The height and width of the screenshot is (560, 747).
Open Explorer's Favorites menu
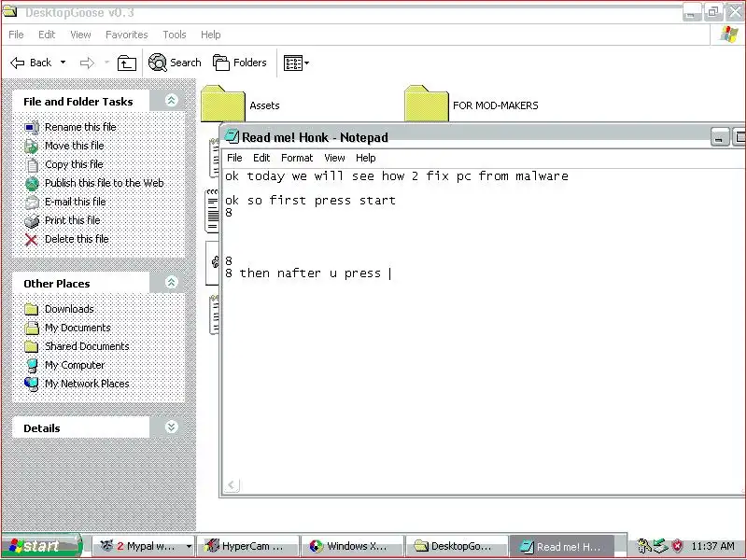(x=127, y=35)
